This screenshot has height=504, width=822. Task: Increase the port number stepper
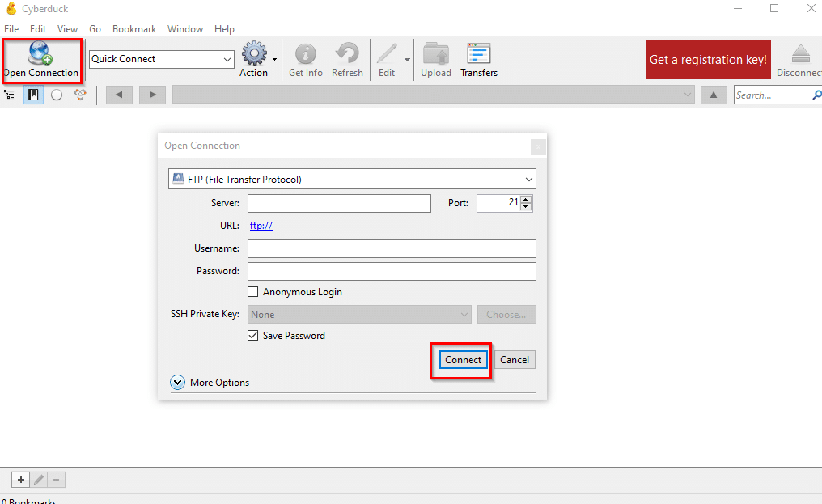click(x=526, y=199)
